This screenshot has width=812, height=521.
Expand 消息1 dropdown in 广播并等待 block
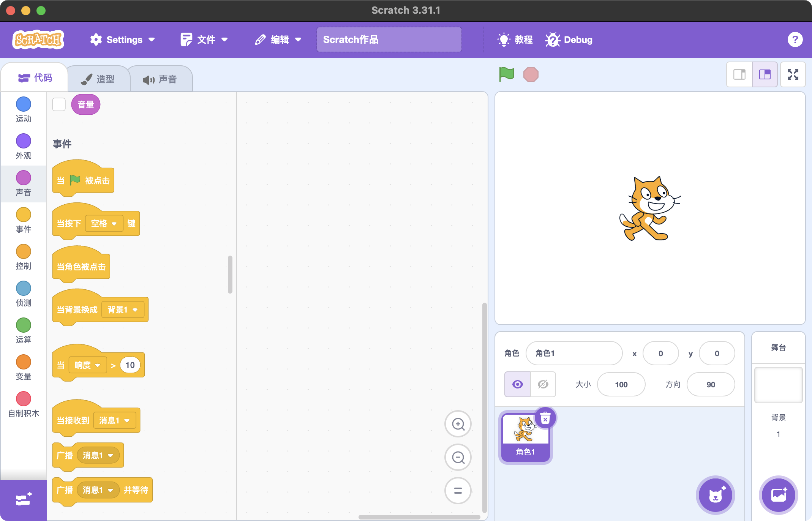pyautogui.click(x=98, y=490)
